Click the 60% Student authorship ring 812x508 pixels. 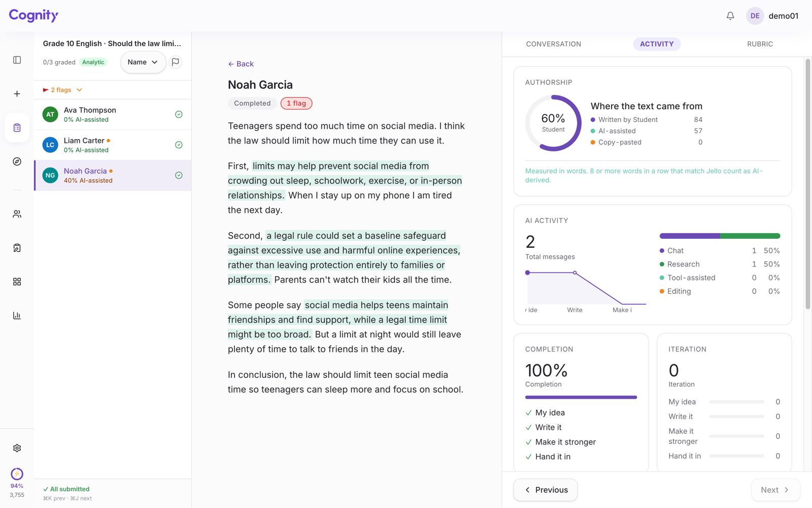553,123
